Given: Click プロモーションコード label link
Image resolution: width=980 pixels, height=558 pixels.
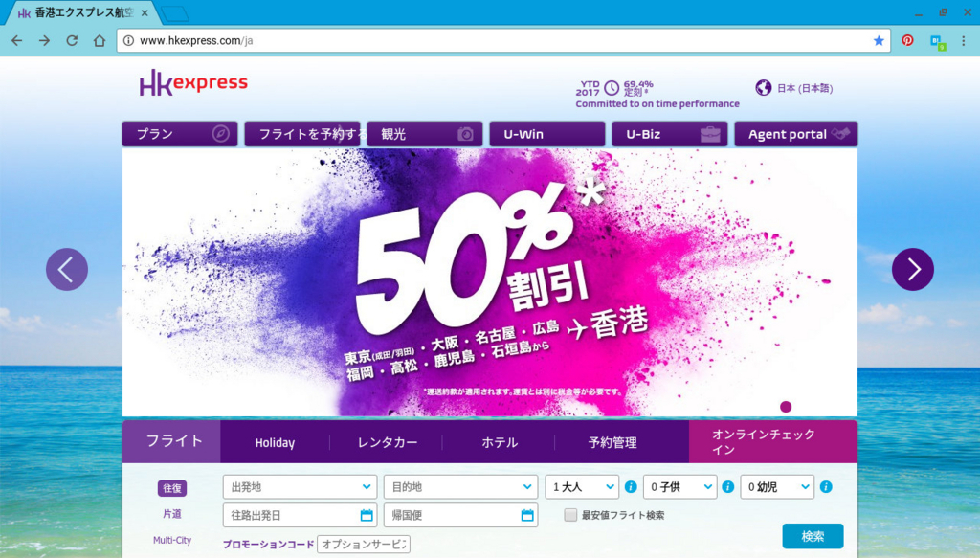Looking at the screenshot, I should [x=269, y=545].
